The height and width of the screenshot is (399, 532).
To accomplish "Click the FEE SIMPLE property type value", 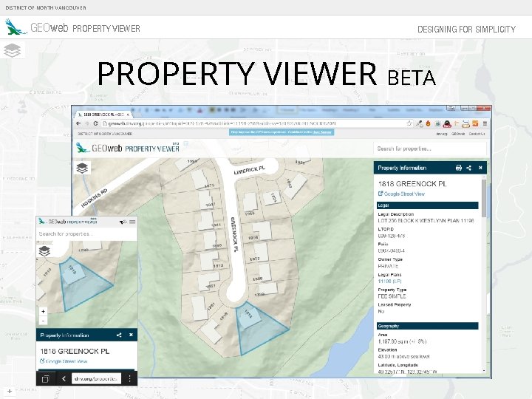I will point(392,296).
